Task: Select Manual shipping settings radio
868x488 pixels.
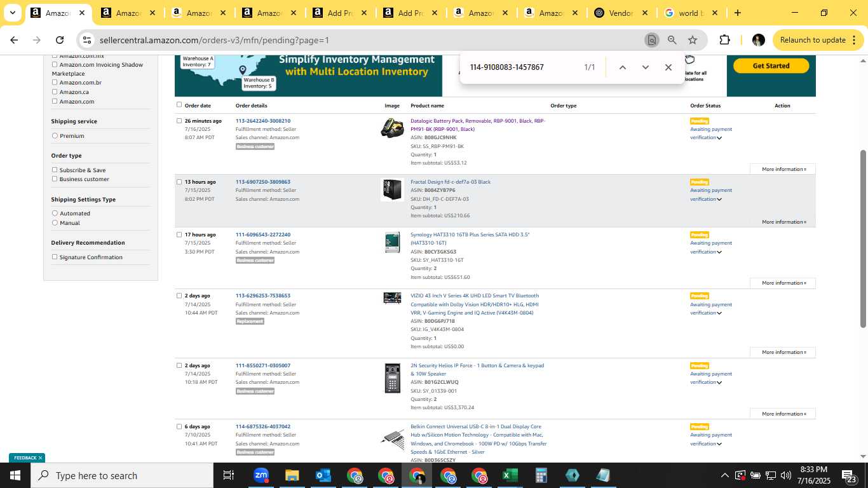Action: (55, 222)
